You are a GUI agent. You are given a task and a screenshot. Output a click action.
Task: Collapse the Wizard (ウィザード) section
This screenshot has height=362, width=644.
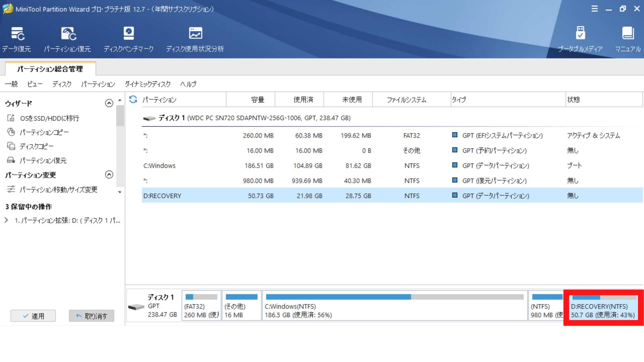tap(109, 103)
